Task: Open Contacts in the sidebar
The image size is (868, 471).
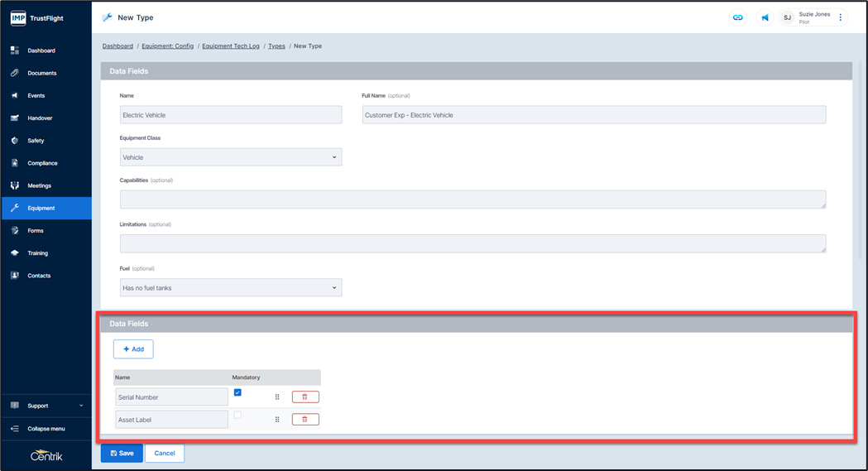Action: coord(46,276)
